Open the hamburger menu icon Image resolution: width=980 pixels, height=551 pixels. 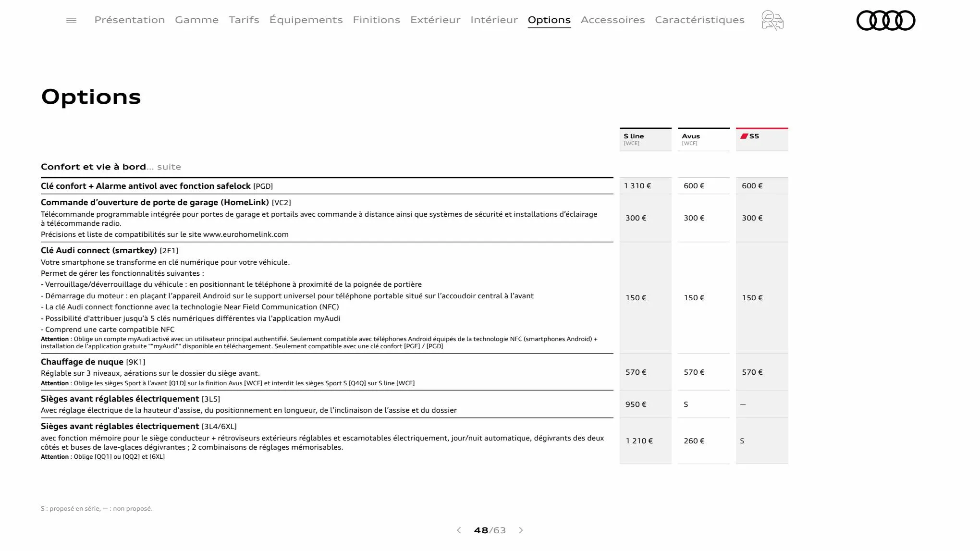(x=71, y=20)
